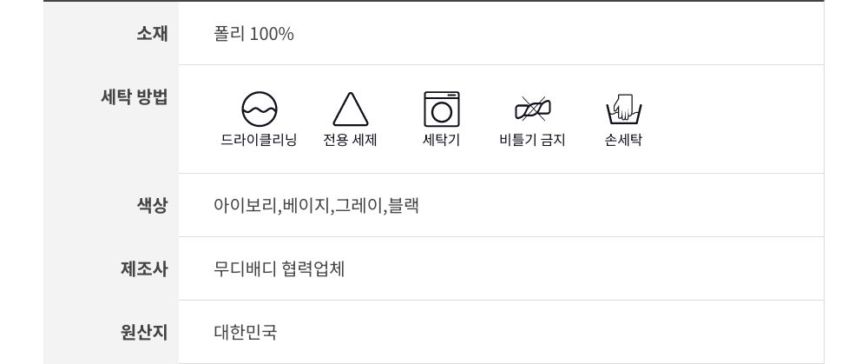The width and height of the screenshot is (868, 364).
Task: Select the 소재 row header
Action: click(152, 34)
